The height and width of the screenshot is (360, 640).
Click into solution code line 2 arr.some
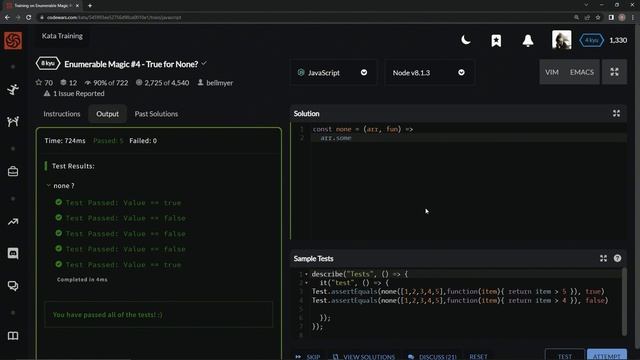(x=336, y=138)
